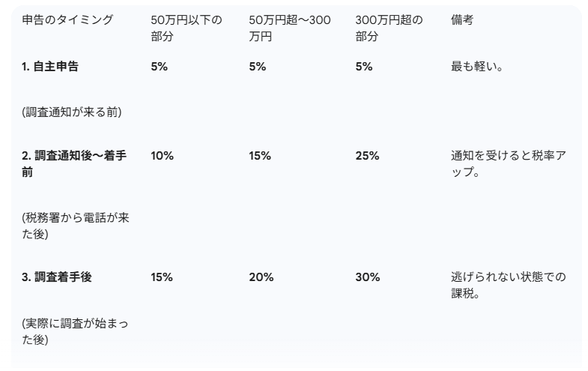Select the (実際に調査が始まった後) note text
The image size is (588, 371).
coord(75,331)
